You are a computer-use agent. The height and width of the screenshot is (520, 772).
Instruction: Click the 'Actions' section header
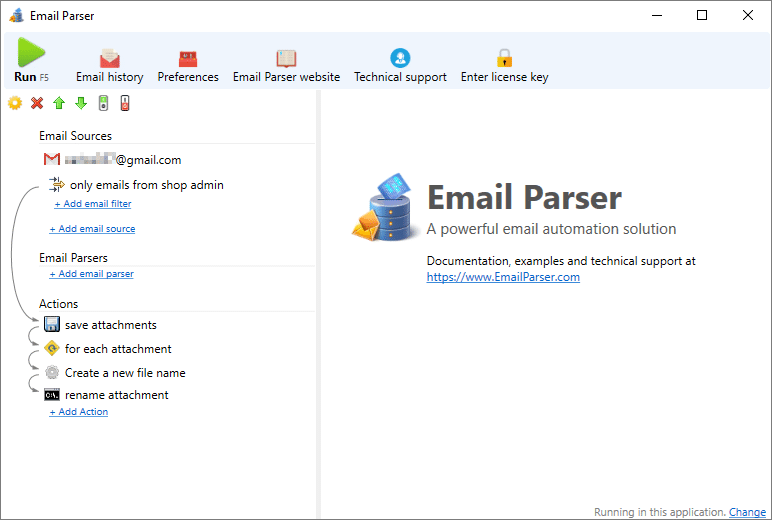[59, 304]
